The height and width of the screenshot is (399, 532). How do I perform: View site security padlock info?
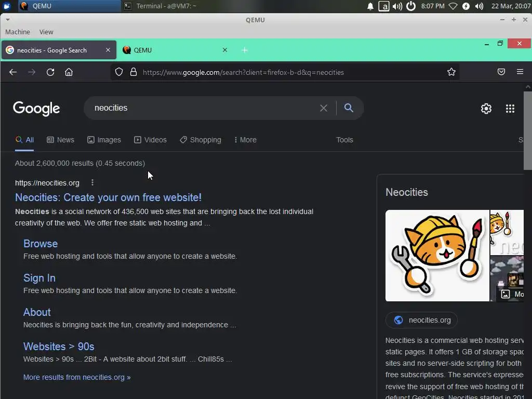[134, 72]
